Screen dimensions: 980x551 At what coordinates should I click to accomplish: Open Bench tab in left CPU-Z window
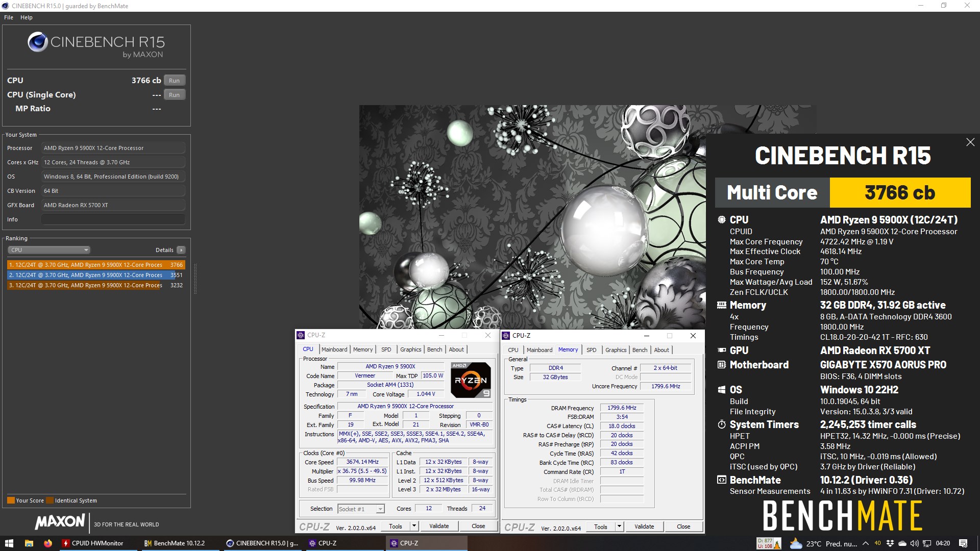click(x=435, y=349)
